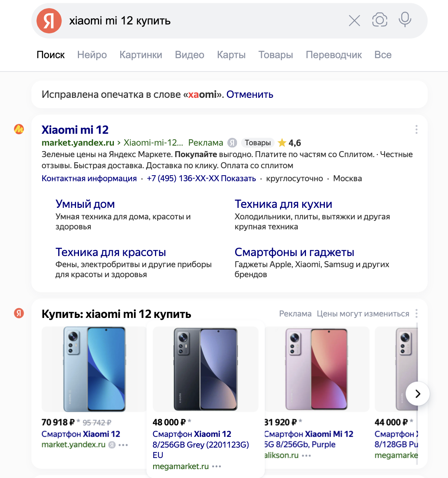This screenshot has height=478, width=448.
Task: Open three-dot menu of shopping carousel block
Action: (416, 313)
